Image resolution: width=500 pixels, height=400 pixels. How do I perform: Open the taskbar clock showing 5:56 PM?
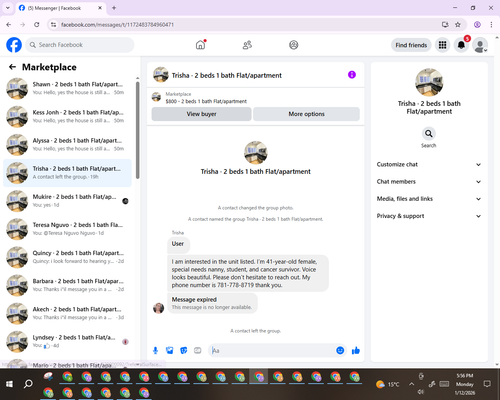coord(465,384)
